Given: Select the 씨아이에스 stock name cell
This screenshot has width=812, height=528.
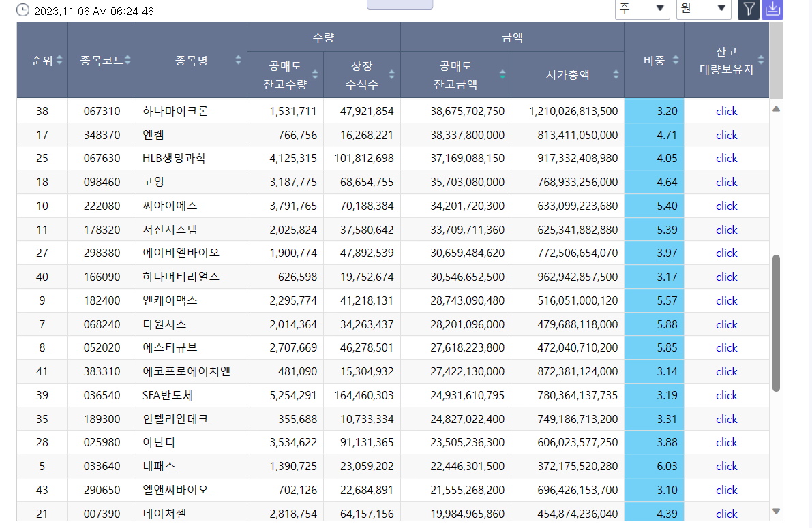Looking at the screenshot, I should pyautogui.click(x=191, y=206).
